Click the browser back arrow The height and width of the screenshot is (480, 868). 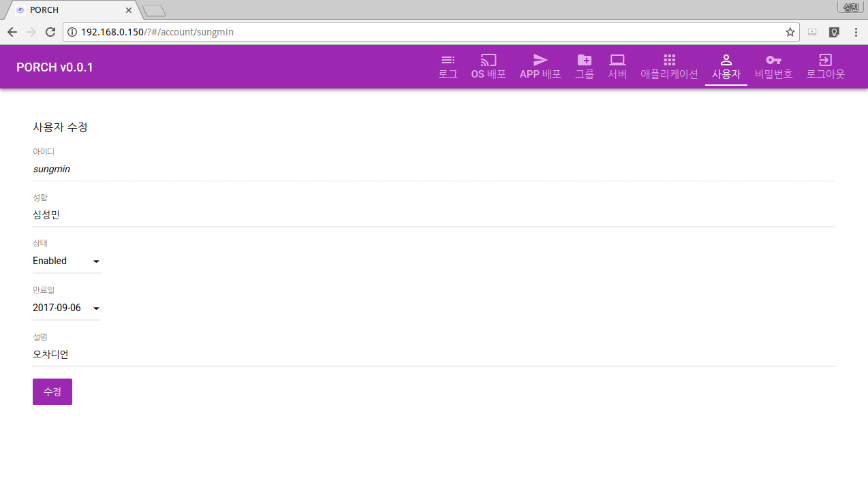point(12,32)
